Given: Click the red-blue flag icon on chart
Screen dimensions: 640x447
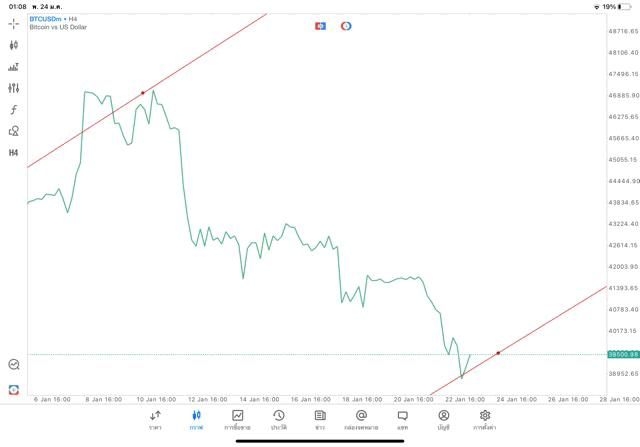Looking at the screenshot, I should [x=320, y=26].
